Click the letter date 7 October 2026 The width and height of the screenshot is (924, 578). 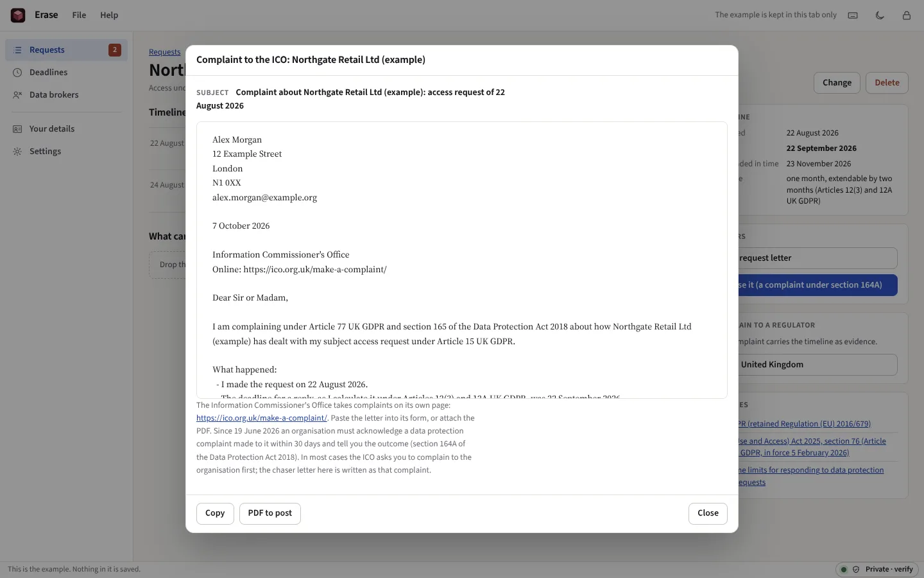point(241,226)
